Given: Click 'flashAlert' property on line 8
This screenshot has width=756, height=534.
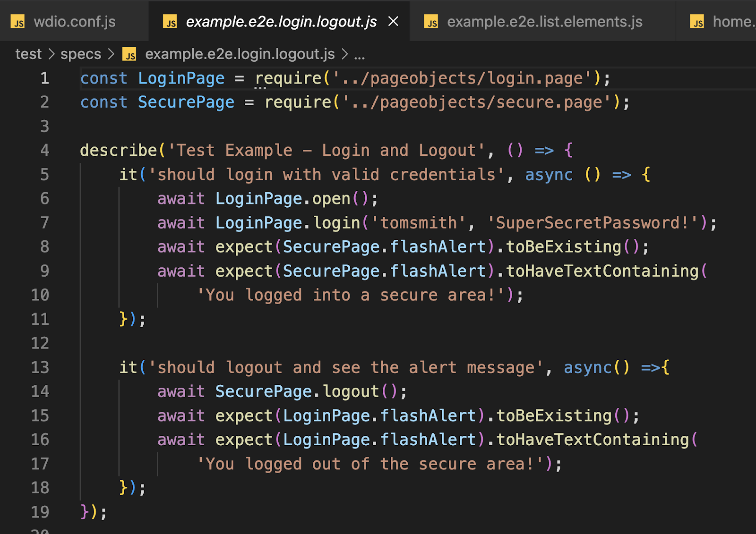Looking at the screenshot, I should (438, 246).
